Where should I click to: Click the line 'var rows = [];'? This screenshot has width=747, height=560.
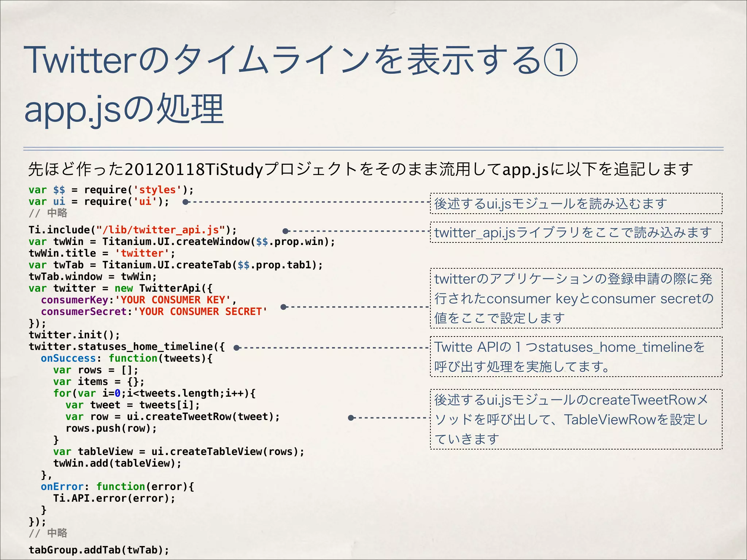(x=96, y=370)
